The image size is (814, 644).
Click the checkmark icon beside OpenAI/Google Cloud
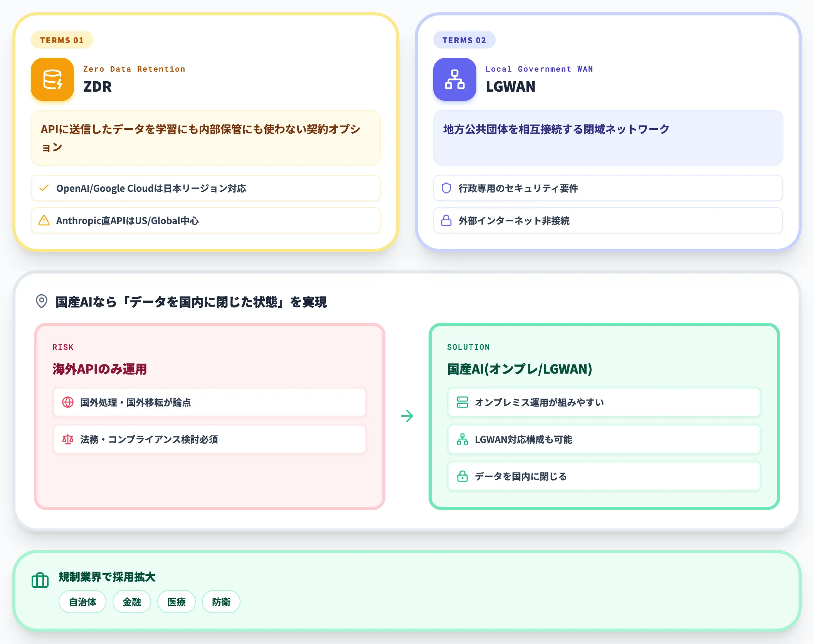point(44,188)
